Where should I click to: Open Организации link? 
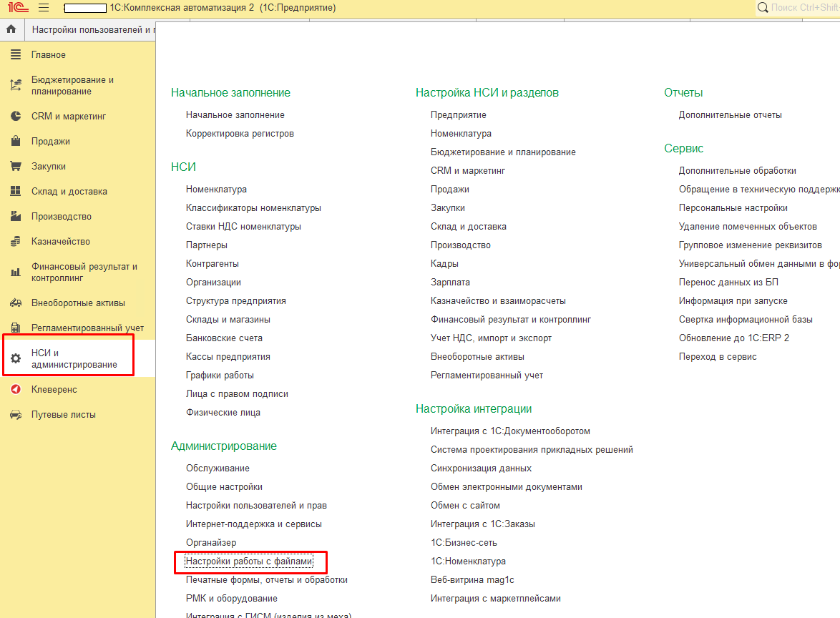213,283
